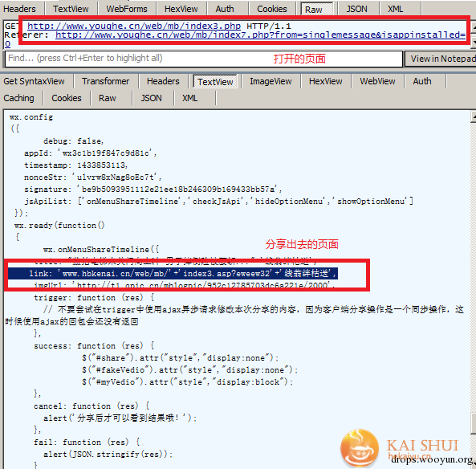The height and width of the screenshot is (469, 476).
Task: Click the alert(JSON.stringify(res)) line
Action: click(108, 454)
